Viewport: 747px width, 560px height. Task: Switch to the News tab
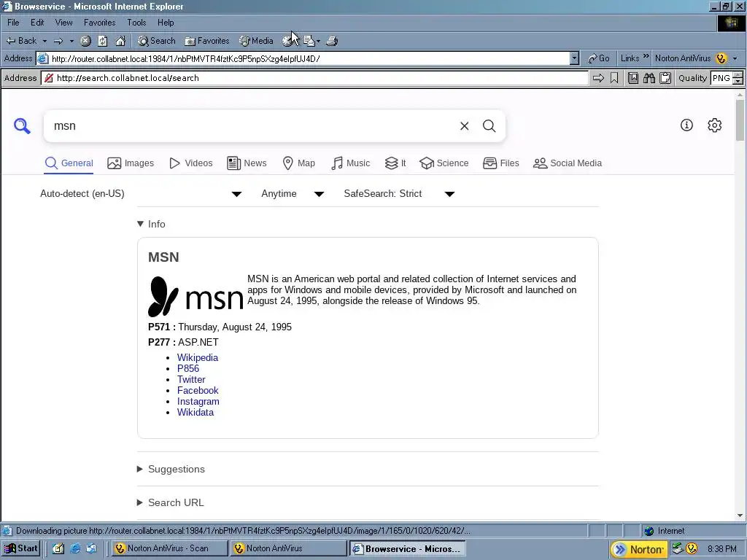coord(247,163)
